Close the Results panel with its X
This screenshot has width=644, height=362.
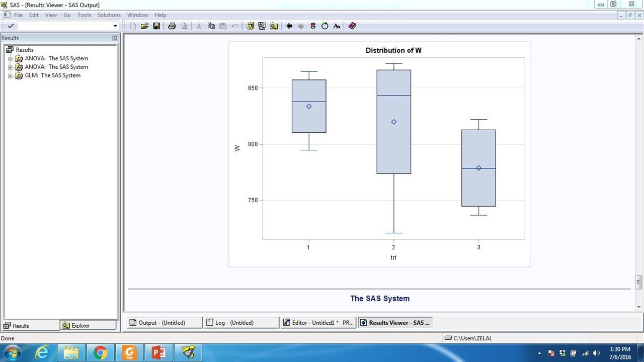115,38
